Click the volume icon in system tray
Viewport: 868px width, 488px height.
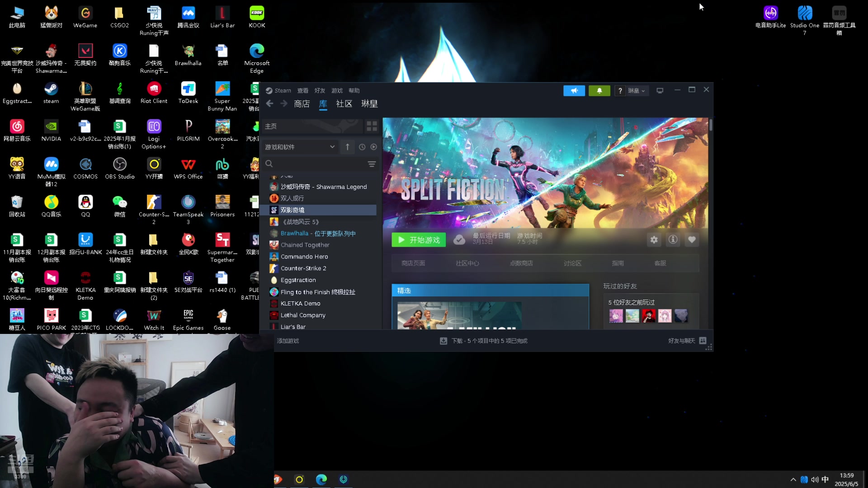[815, 480]
